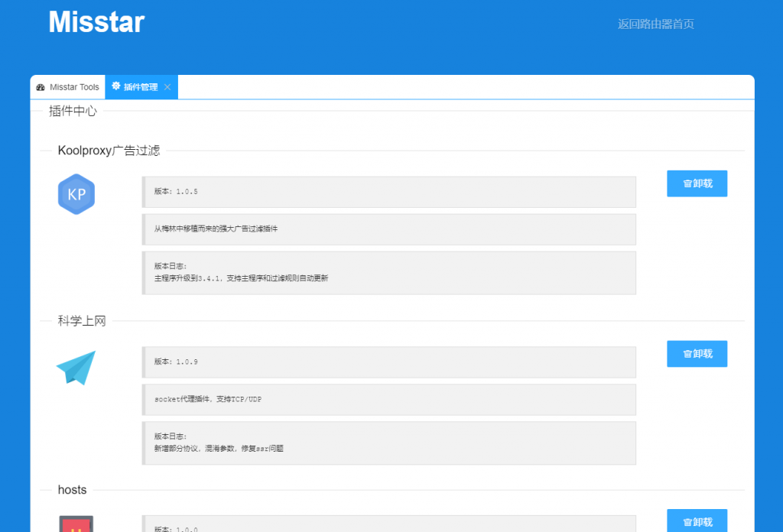Click the Koolproxy广告过滤 section heading
The image size is (783, 532).
tap(109, 151)
